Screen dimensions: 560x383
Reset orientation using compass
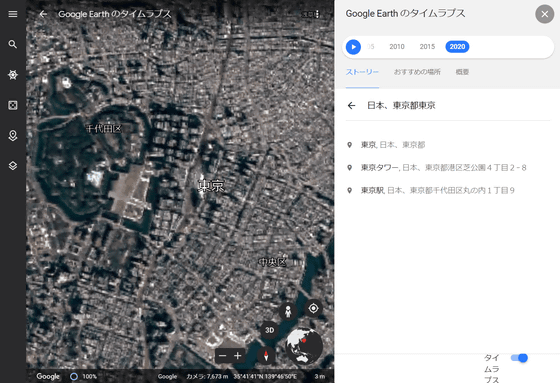pyautogui.click(x=266, y=355)
